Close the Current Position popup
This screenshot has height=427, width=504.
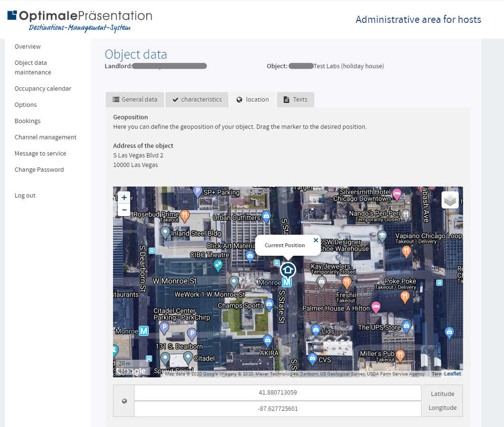pyautogui.click(x=316, y=240)
